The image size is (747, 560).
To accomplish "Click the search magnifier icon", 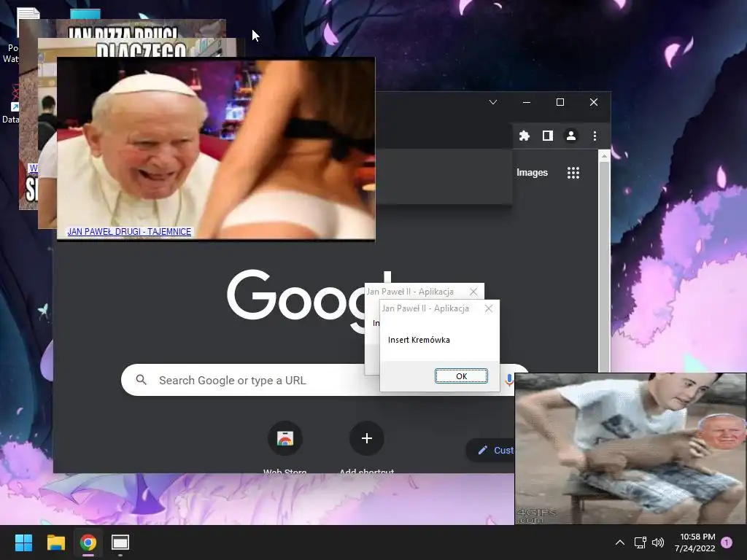I will (141, 379).
